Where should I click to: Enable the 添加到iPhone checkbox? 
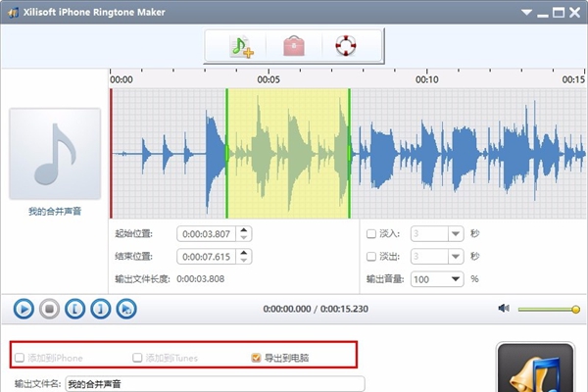(x=20, y=358)
